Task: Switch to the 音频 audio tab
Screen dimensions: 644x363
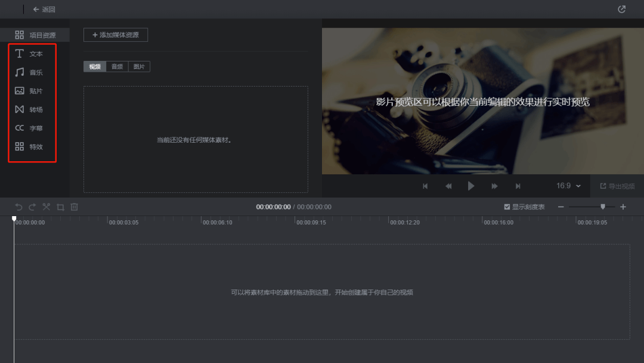Action: [x=117, y=67]
